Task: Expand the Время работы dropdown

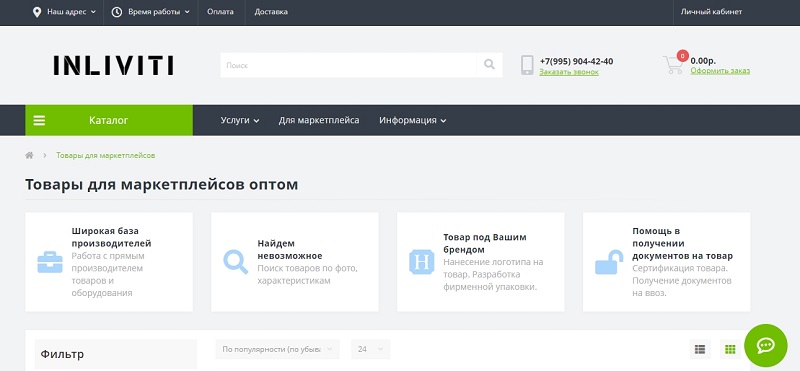Action: pyautogui.click(x=151, y=12)
